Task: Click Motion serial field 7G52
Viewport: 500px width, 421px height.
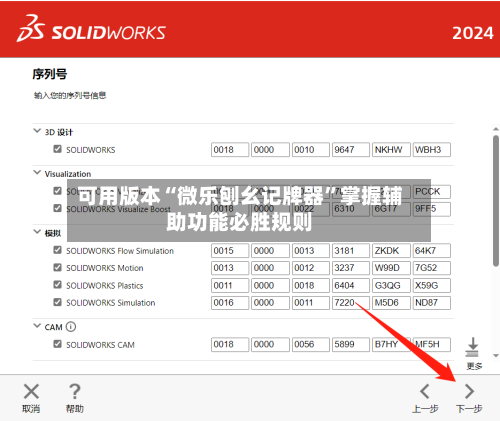Action: click(x=432, y=268)
